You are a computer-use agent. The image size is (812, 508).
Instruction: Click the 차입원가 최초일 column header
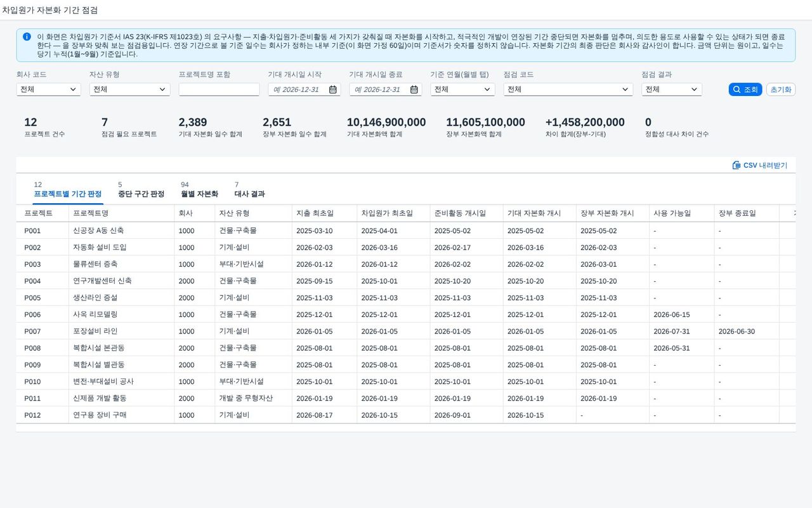click(x=393, y=213)
